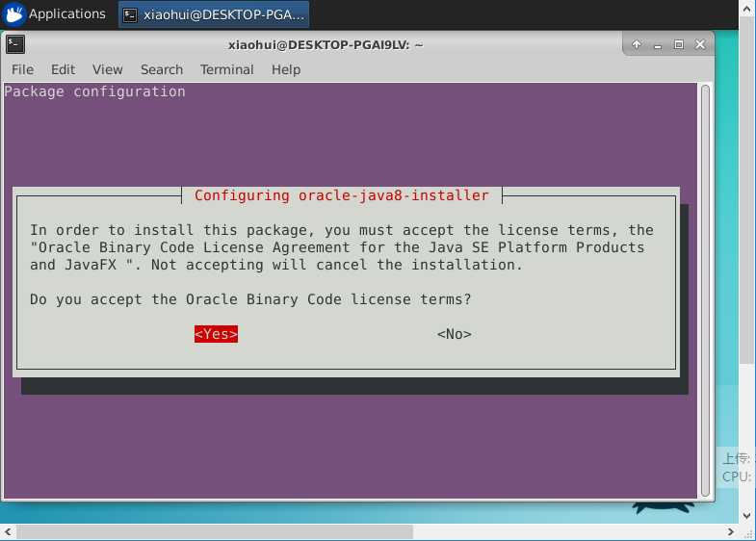The width and height of the screenshot is (756, 541).
Task: Click the 'Package configuration' text
Action: point(95,91)
